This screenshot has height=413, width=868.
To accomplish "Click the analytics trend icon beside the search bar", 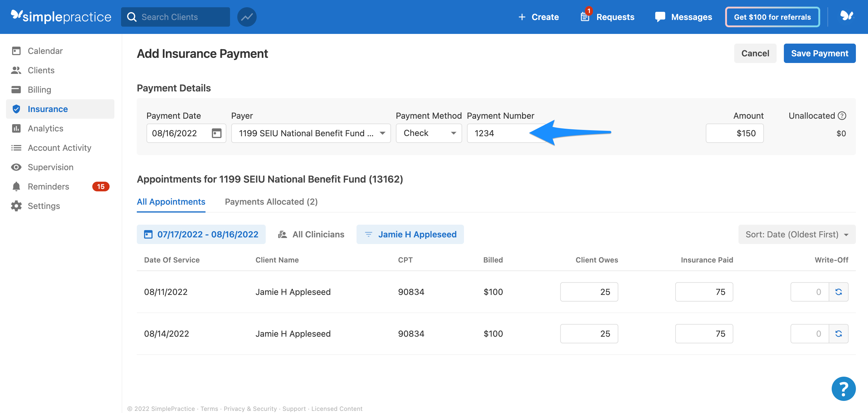I will point(247,17).
